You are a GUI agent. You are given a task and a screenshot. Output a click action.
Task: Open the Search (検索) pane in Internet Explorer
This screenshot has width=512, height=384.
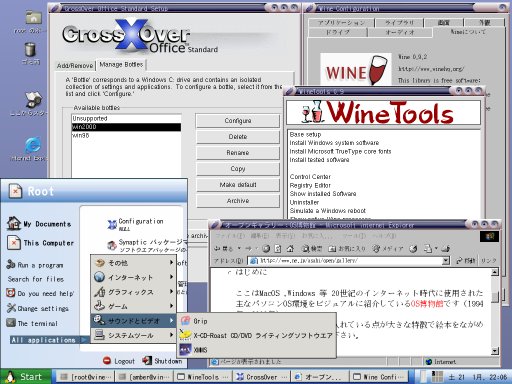[x=311, y=248]
